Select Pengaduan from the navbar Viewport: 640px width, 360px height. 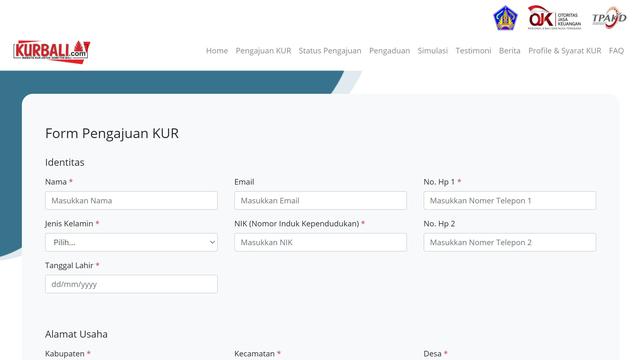click(x=389, y=51)
